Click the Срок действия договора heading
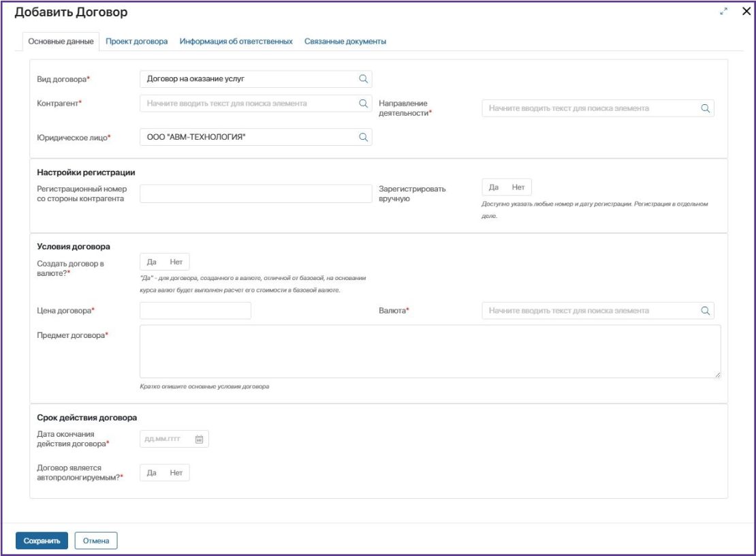756x556 pixels. pos(86,418)
